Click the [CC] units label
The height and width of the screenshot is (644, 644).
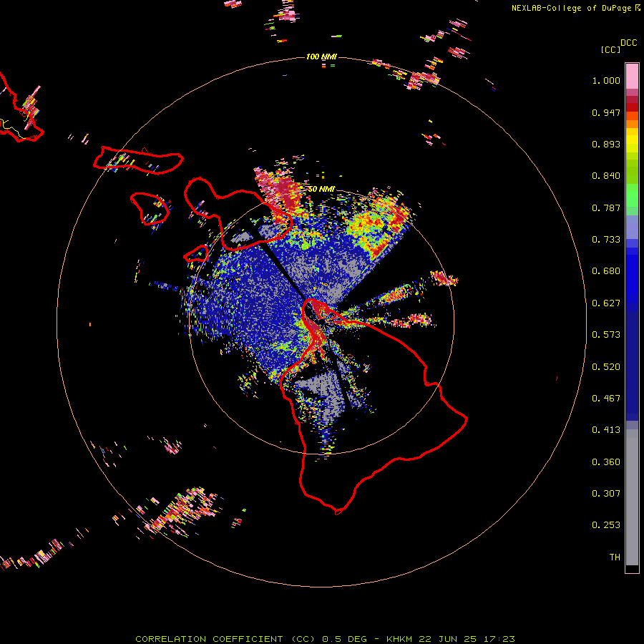coord(610,49)
